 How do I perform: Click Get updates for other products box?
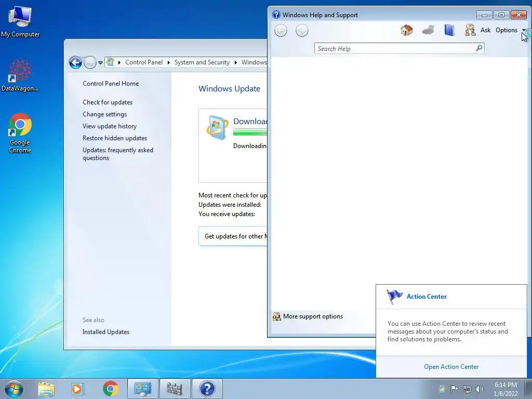coord(233,236)
